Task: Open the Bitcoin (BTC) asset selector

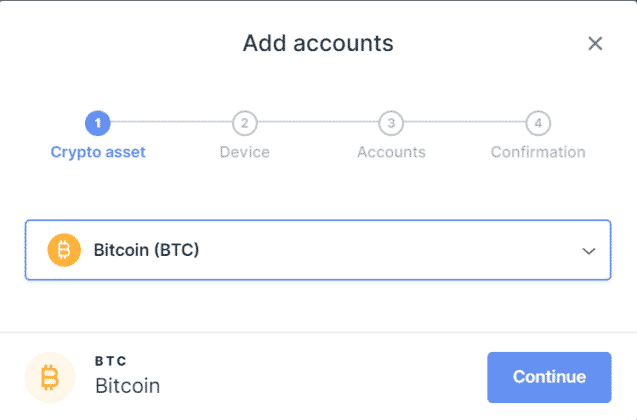Action: [317, 250]
